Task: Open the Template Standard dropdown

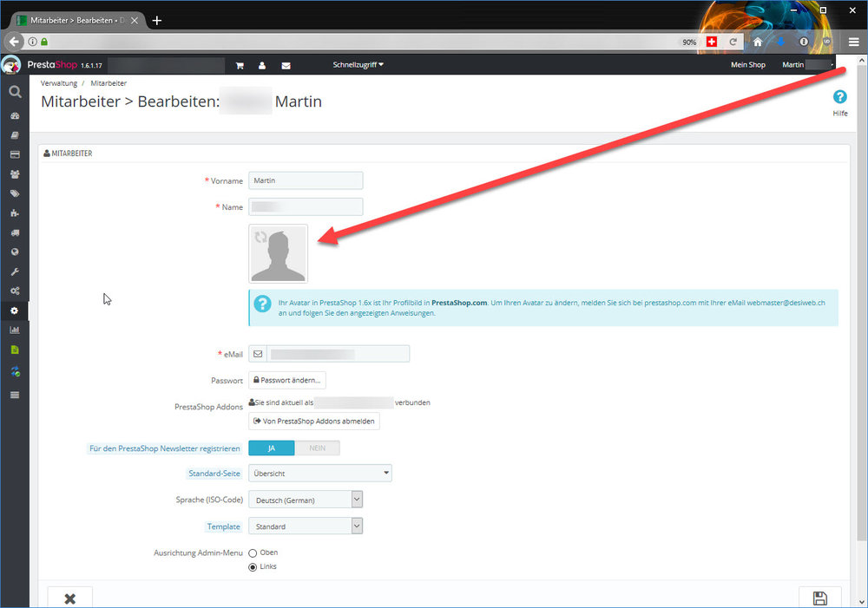Action: click(306, 526)
